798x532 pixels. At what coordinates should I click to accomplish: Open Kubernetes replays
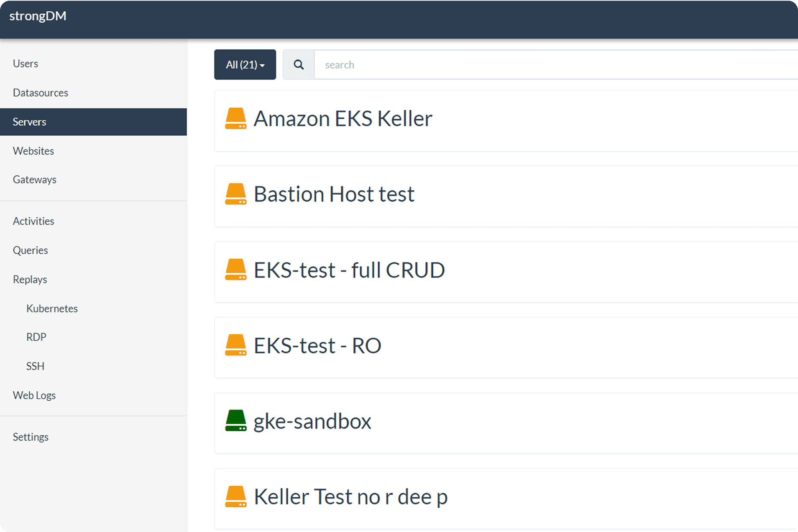[x=52, y=308]
